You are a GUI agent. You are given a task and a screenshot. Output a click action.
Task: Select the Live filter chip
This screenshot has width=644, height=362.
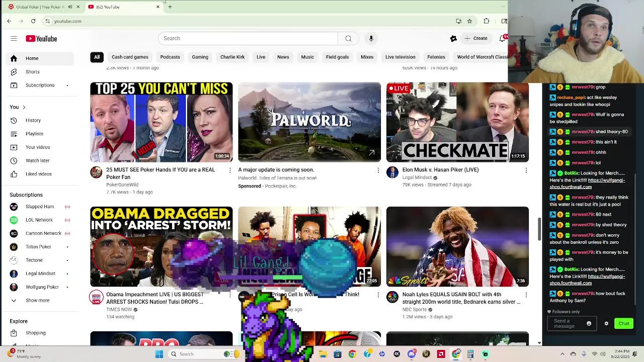(261, 57)
